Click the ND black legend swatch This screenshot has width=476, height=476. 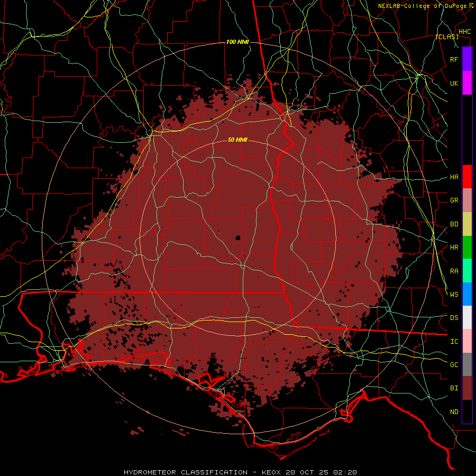tap(467, 411)
